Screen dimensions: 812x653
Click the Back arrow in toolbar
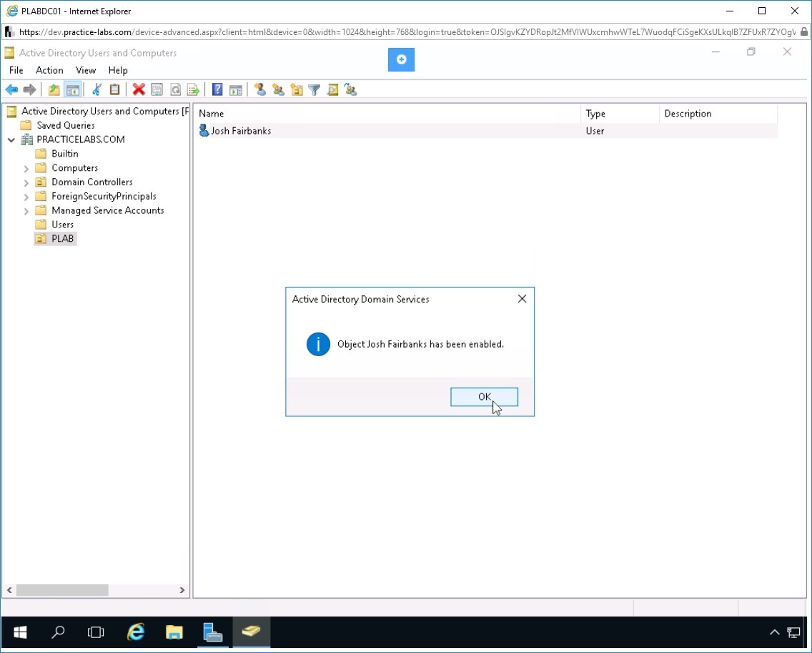click(11, 89)
